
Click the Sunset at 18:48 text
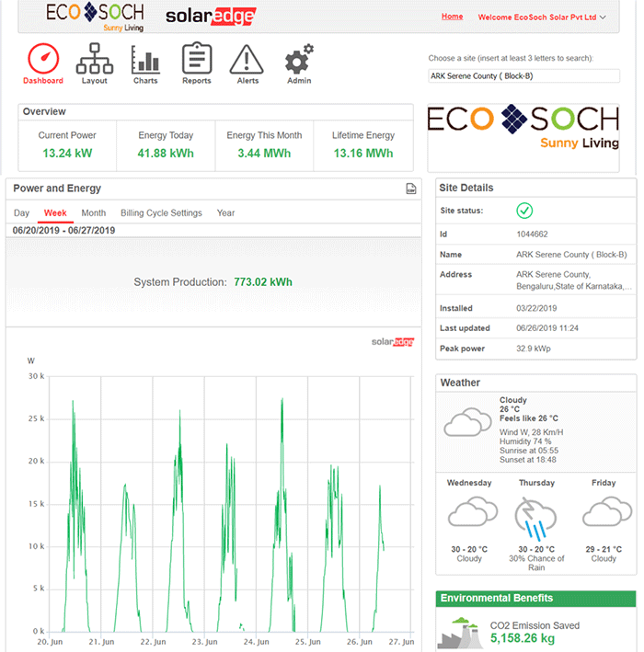pyautogui.click(x=527, y=460)
